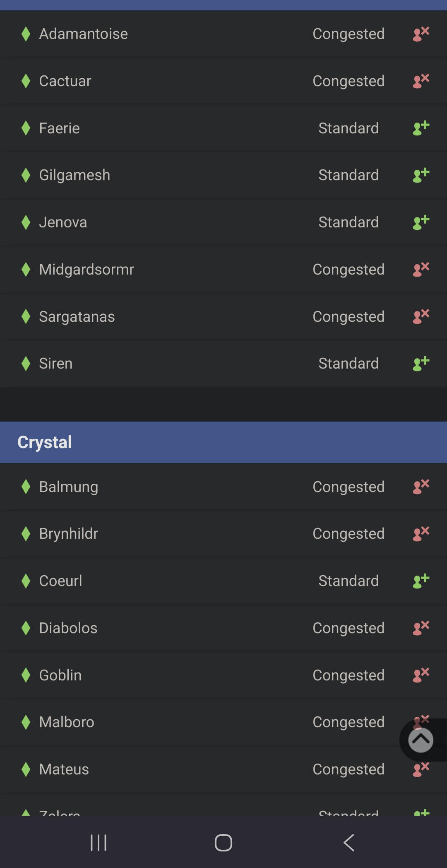The height and width of the screenshot is (868, 447).
Task: Click Balmung character creation unavailable icon
Action: point(421,487)
